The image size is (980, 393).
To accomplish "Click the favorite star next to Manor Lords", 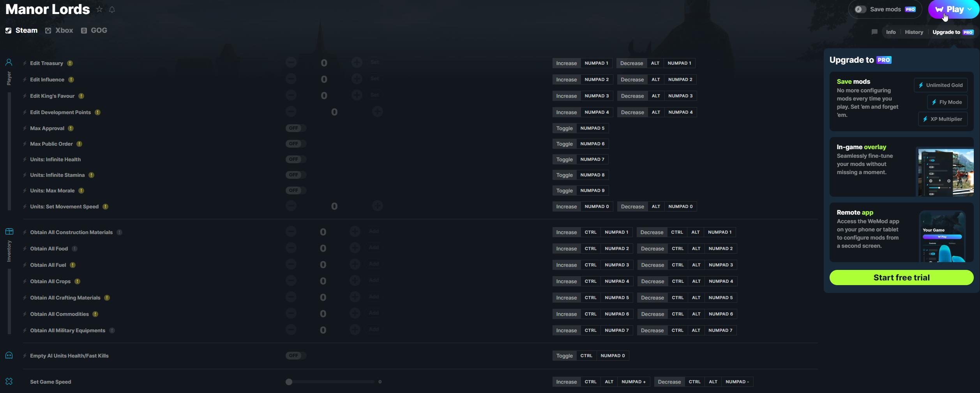I will click(x=99, y=9).
